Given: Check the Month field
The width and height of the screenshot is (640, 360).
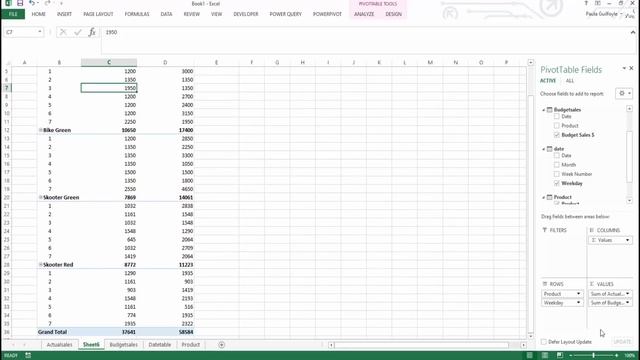Looking at the screenshot, I should [557, 165].
